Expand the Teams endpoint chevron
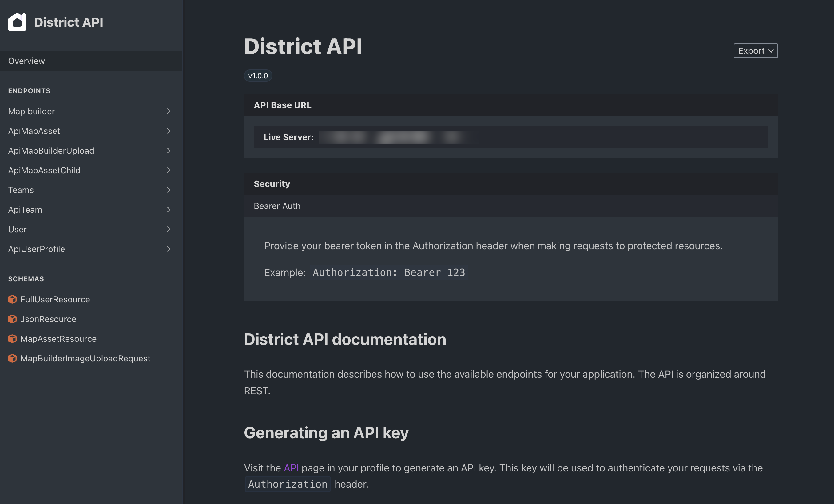This screenshot has width=834, height=504. (169, 190)
